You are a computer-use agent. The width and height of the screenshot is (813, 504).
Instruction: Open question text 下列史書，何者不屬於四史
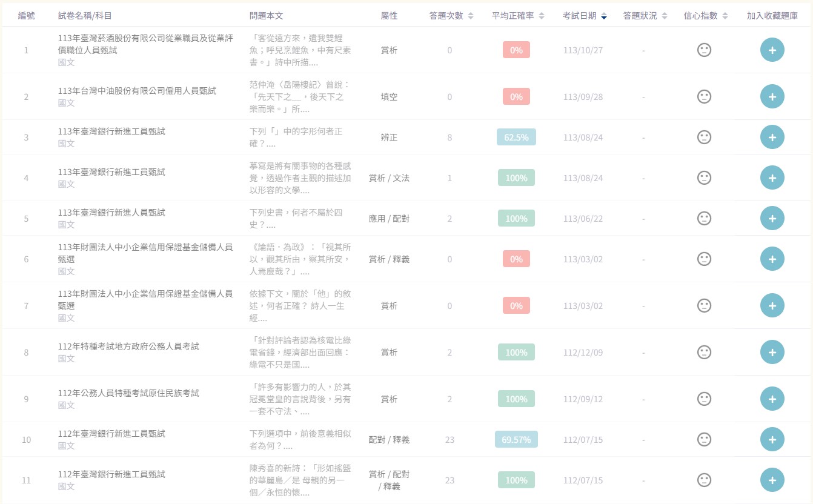coord(296,219)
